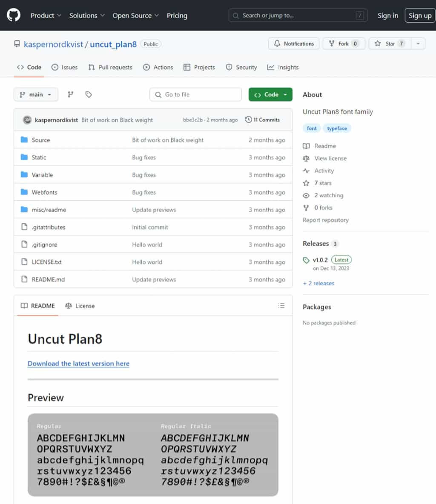This screenshot has height=504, width=436.
Task: Click the fork icon next to 0 forks
Action: click(306, 208)
